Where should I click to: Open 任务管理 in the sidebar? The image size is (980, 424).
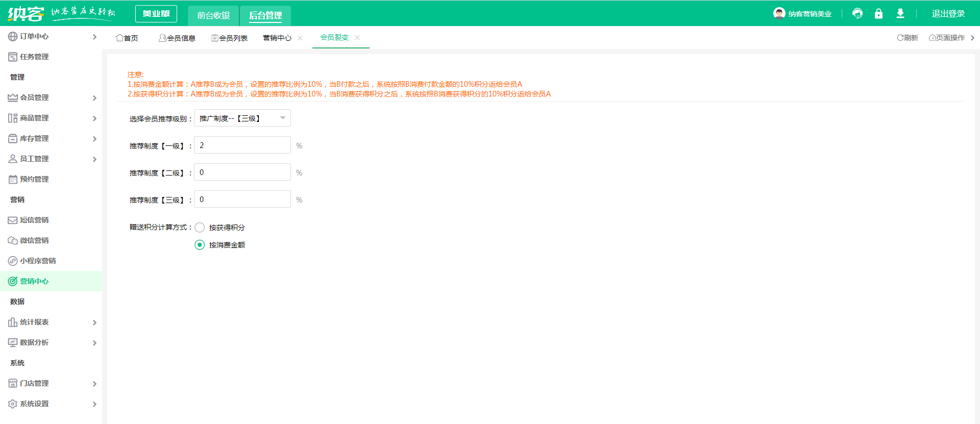pos(34,57)
